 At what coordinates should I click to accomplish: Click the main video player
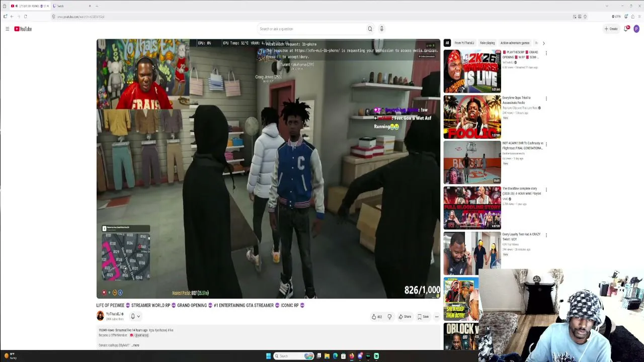[x=268, y=169]
